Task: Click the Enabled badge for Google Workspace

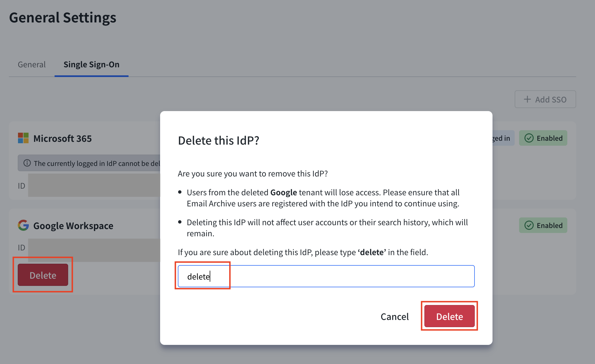Action: [543, 225]
